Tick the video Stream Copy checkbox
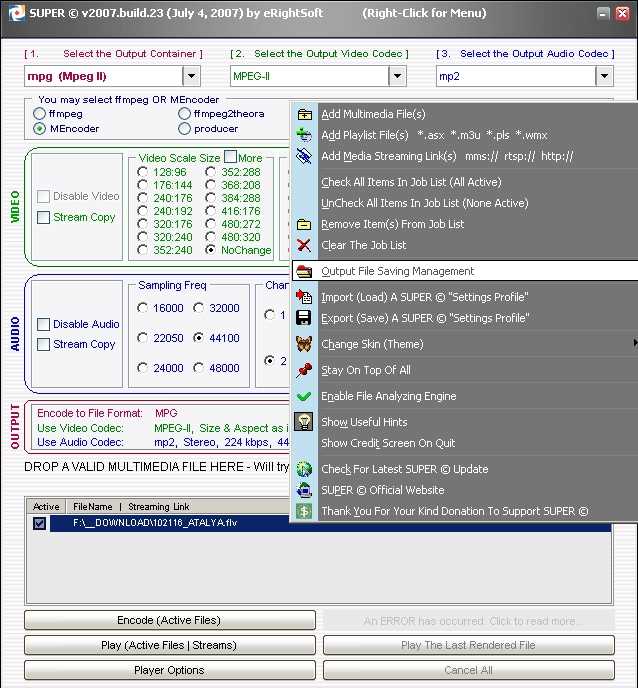Screen dimensions: 638x688 [44, 217]
